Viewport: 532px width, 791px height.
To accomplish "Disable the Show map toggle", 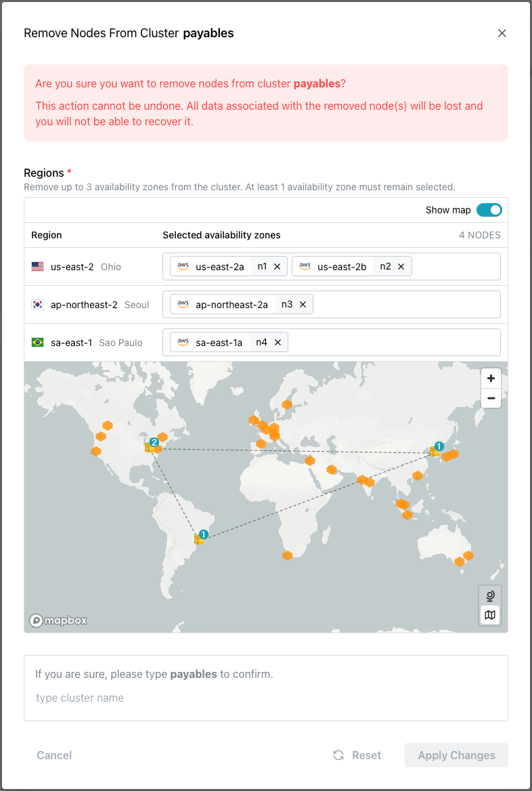I will [489, 210].
